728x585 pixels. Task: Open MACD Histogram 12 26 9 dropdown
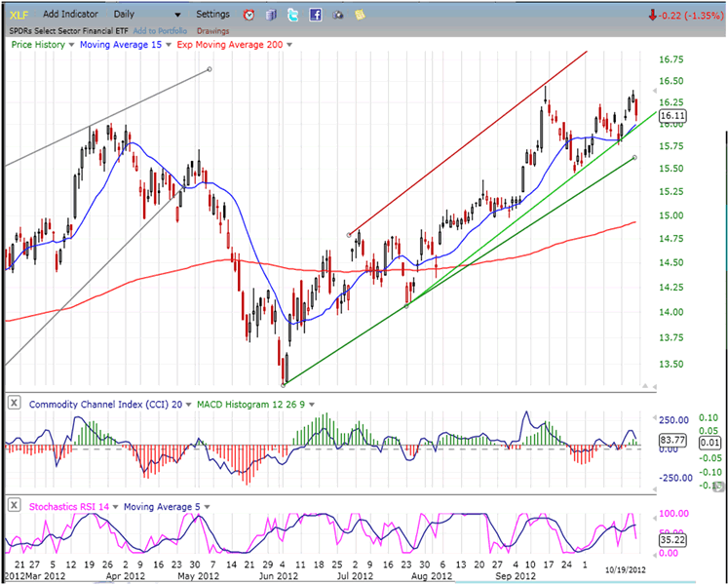coord(312,404)
